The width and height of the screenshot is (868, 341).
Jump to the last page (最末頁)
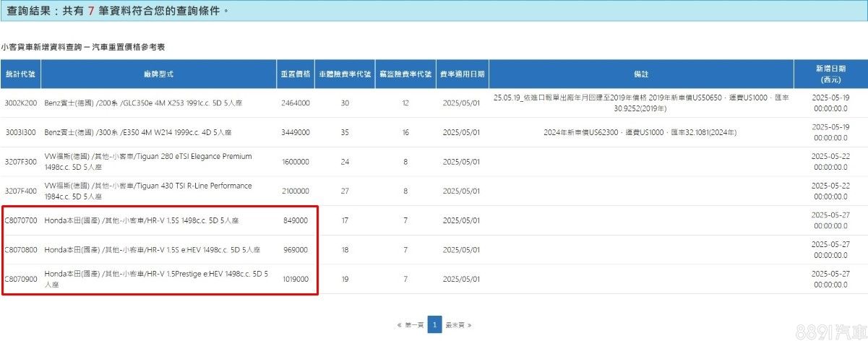[458, 326]
